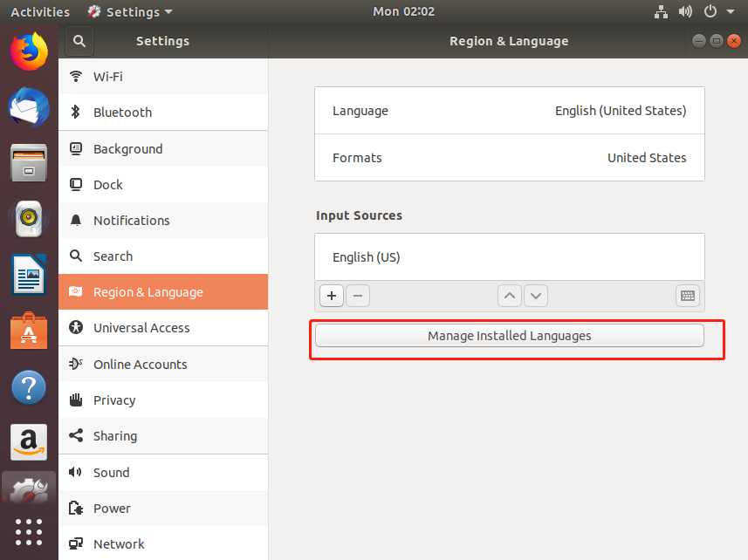
Task: Open Thunderbird mail from the dock
Action: tap(29, 106)
